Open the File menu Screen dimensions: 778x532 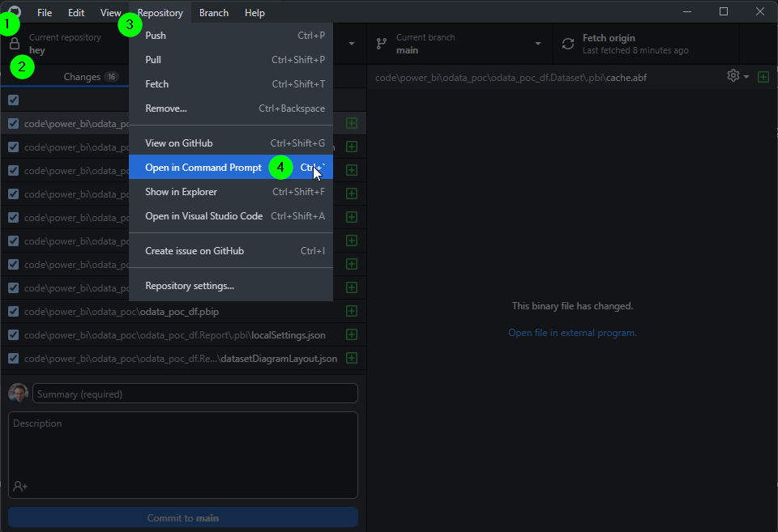coord(44,13)
